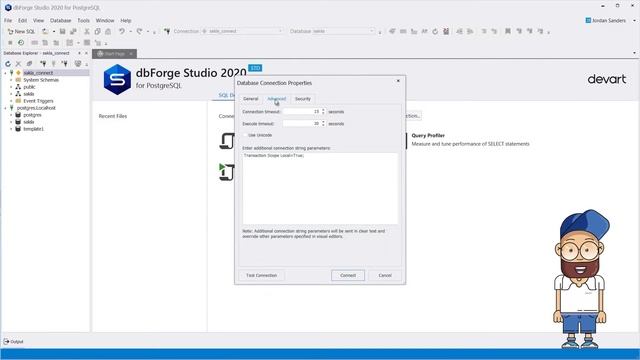Click the filter icon in Database Explorer toolbar
This screenshot has height=360, width=640.
click(78, 64)
